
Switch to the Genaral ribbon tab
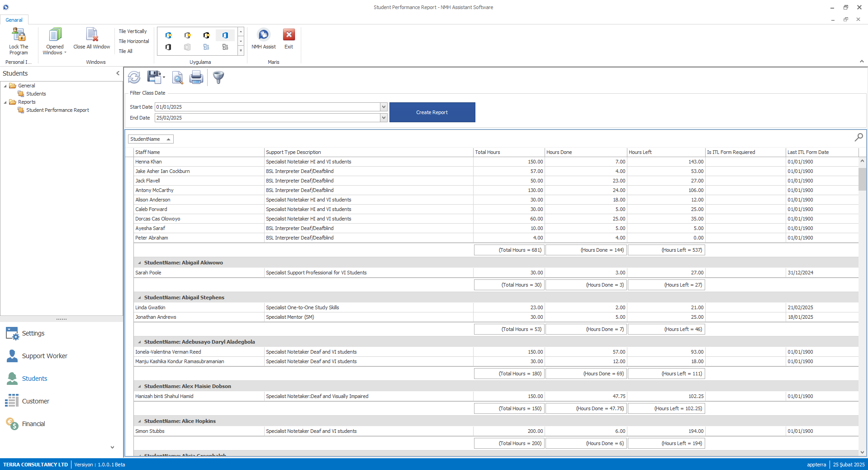click(14, 20)
